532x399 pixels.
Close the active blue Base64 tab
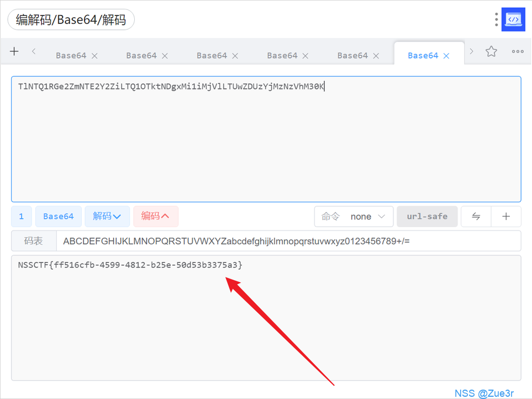pos(446,56)
